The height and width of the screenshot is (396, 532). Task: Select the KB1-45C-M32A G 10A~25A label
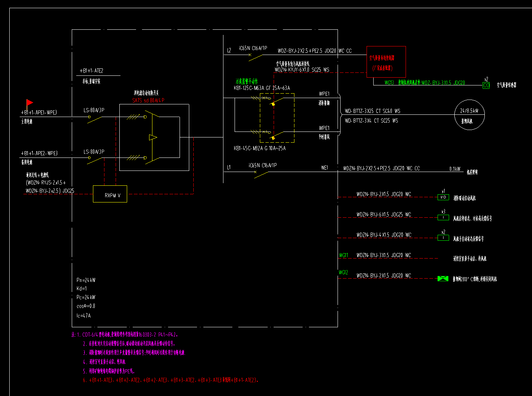click(259, 148)
